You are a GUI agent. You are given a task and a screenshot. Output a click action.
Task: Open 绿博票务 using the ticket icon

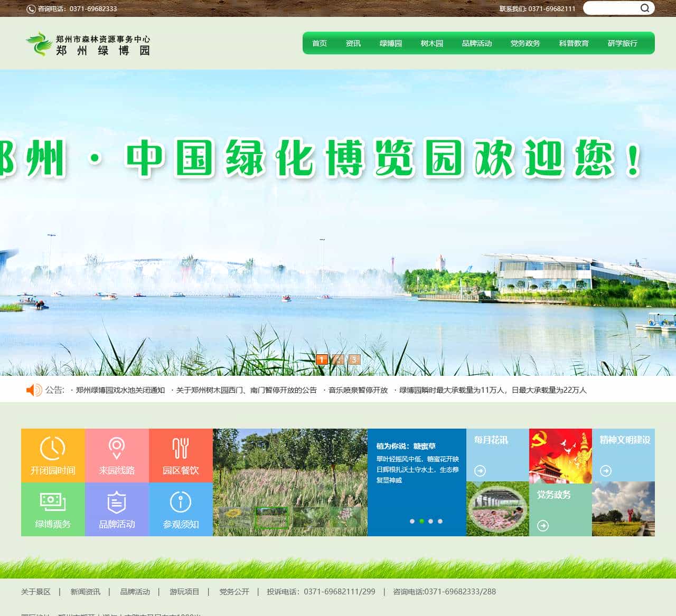52,503
